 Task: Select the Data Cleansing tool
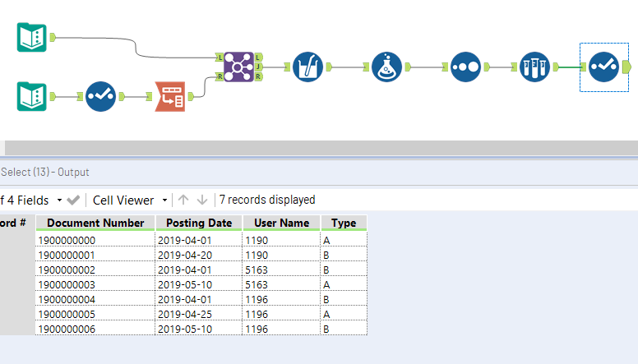click(308, 67)
